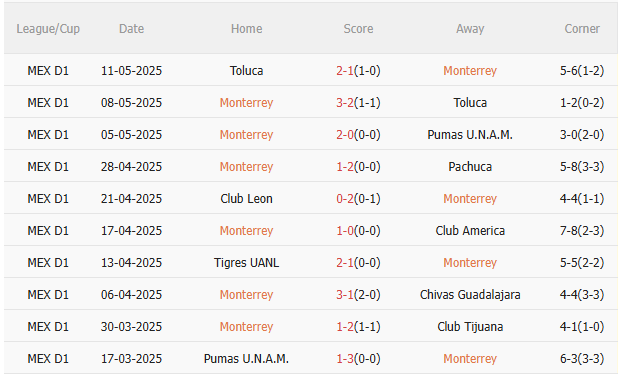
Task: Click the Club Tijuana away team
Action: coord(470,326)
